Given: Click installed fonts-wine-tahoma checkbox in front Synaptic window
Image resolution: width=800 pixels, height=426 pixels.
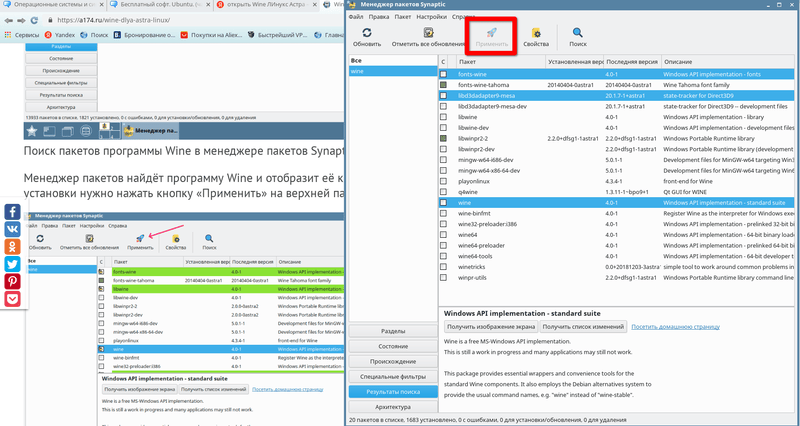Looking at the screenshot, I should [x=443, y=85].
